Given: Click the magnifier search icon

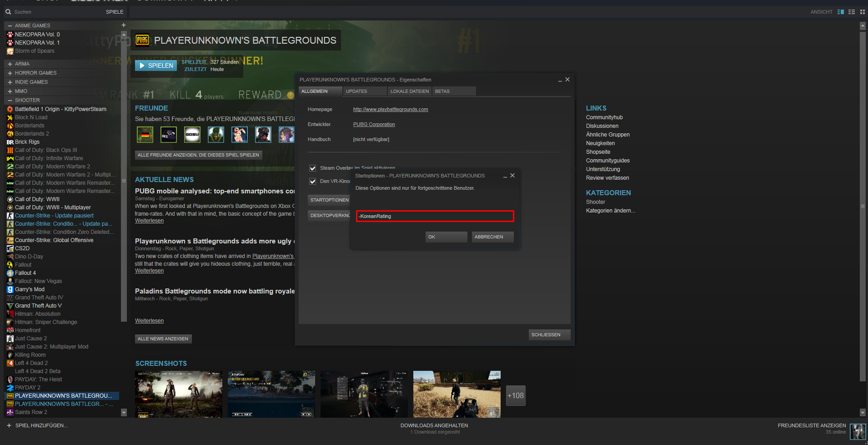Looking at the screenshot, I should point(8,12).
